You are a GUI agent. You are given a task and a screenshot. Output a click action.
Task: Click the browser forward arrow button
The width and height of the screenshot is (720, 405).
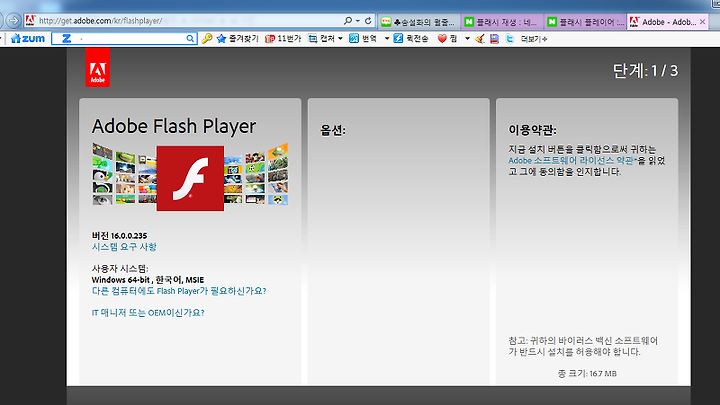[x=14, y=21]
